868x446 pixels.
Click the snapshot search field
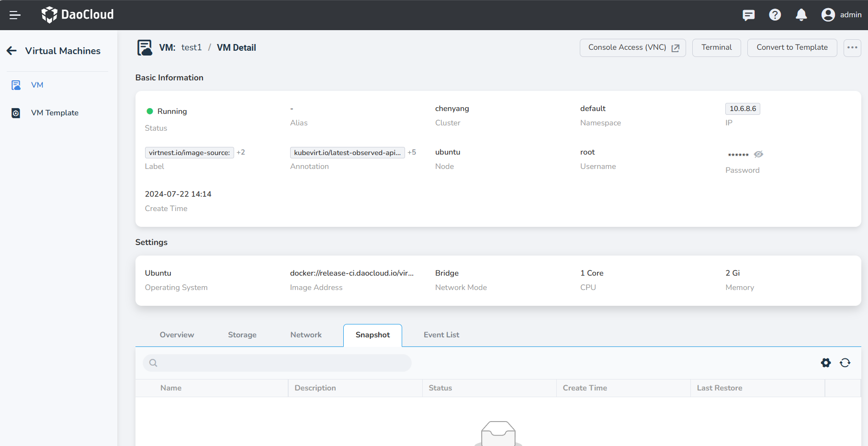(x=278, y=363)
